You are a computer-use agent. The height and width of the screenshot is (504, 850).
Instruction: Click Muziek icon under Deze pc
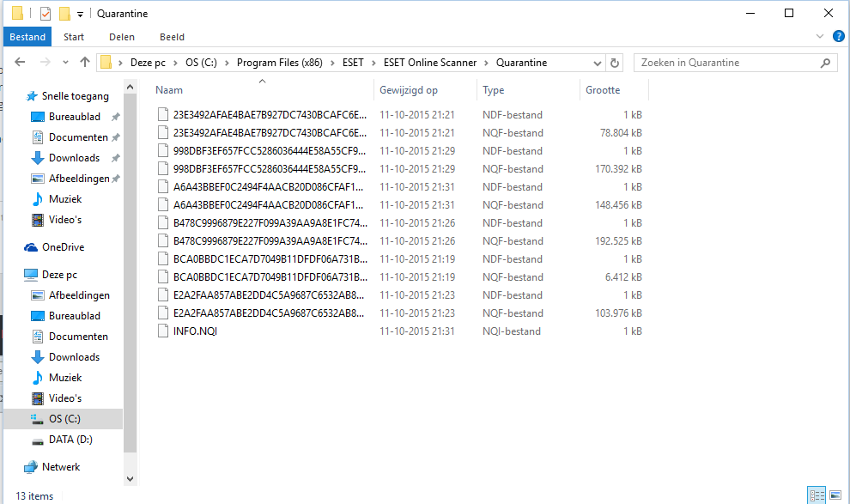tap(38, 378)
